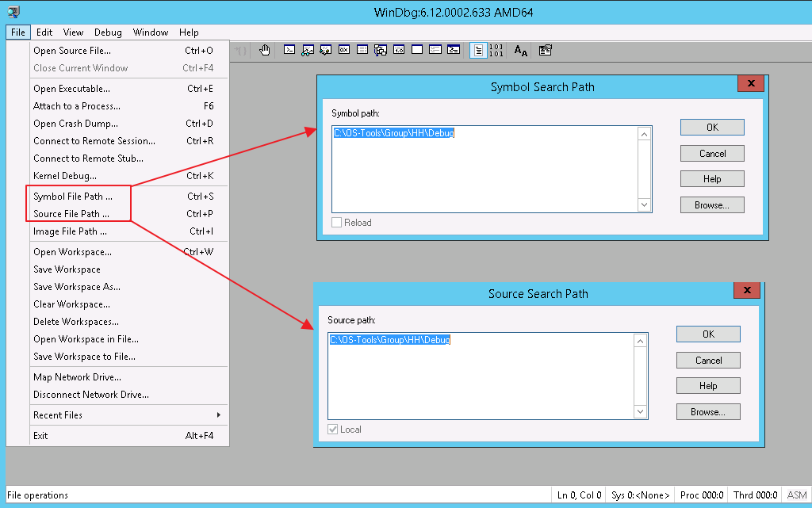This screenshot has height=508, width=812.
Task: Open the Scratch Pad blank window icon
Action: pos(417,50)
